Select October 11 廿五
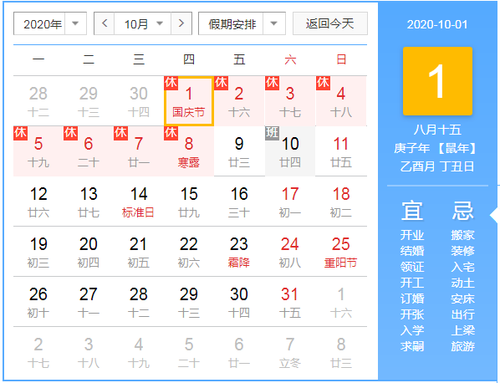Viewport: 500px width, 383px height. 341,151
